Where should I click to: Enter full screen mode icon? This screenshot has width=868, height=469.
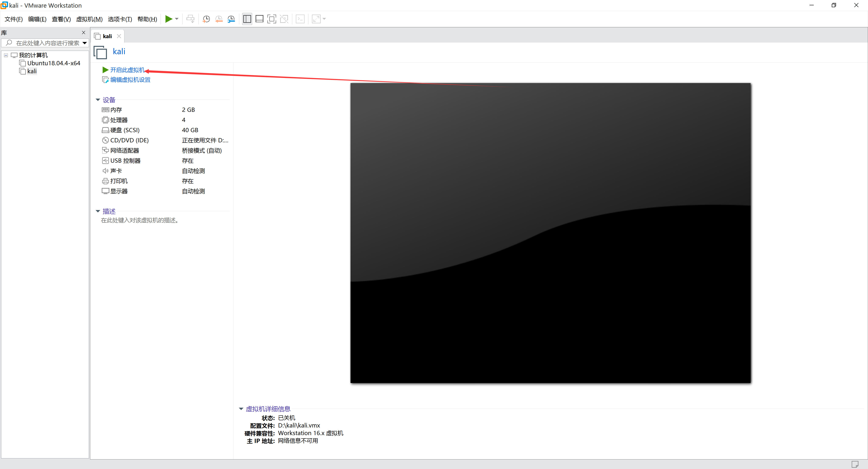(x=272, y=19)
